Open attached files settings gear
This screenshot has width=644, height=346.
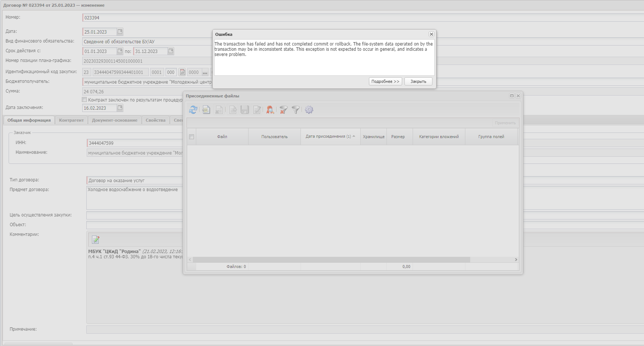coord(309,110)
